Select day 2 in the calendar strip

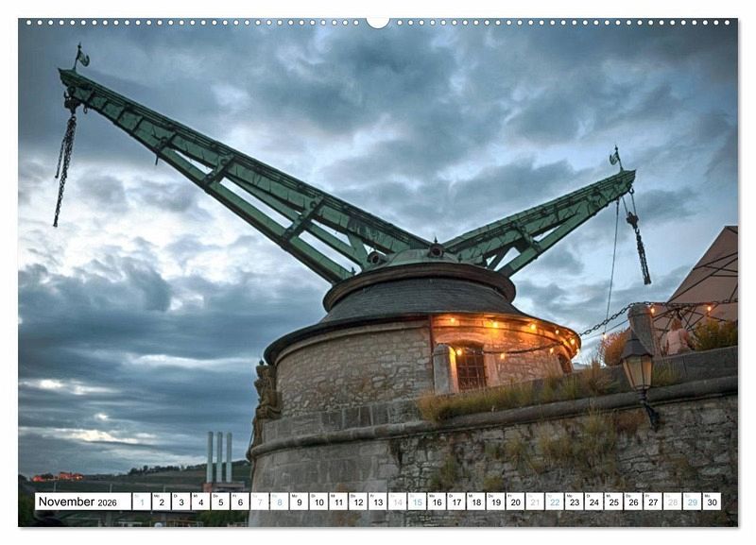(161, 502)
